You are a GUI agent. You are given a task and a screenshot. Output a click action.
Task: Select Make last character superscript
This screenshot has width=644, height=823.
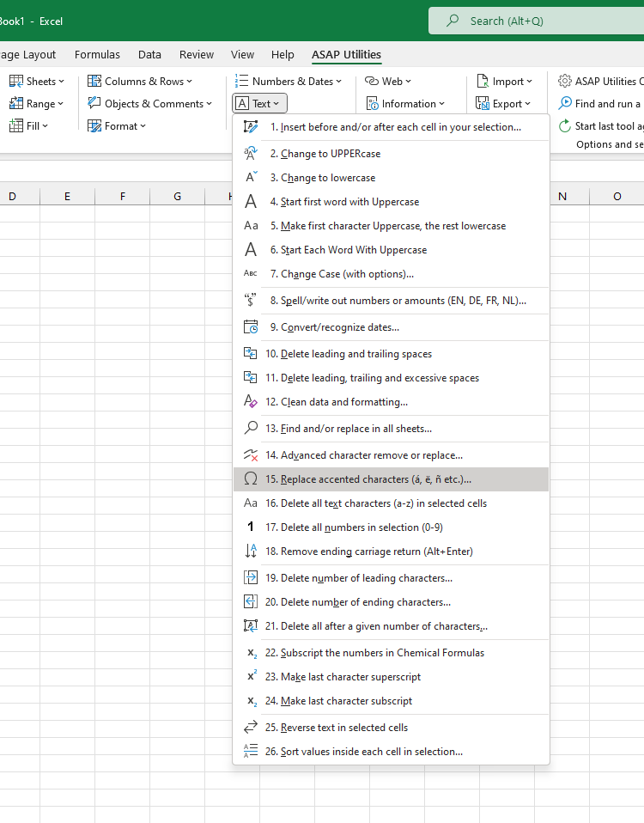click(x=392, y=677)
